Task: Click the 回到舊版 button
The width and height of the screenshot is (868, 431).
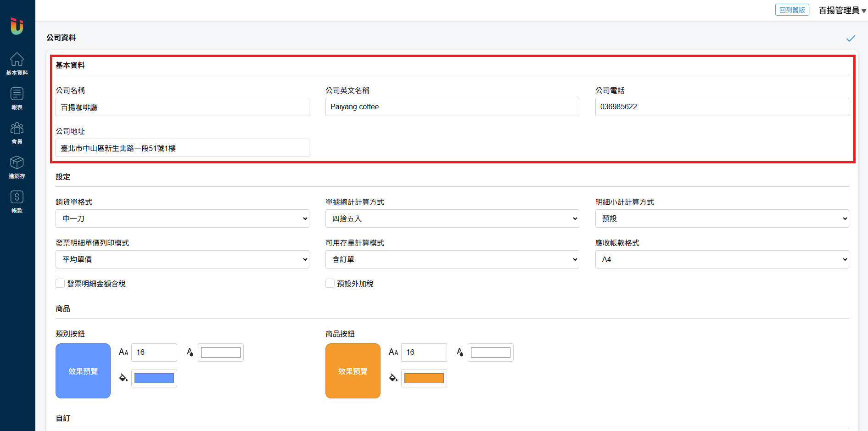Action: 792,10
